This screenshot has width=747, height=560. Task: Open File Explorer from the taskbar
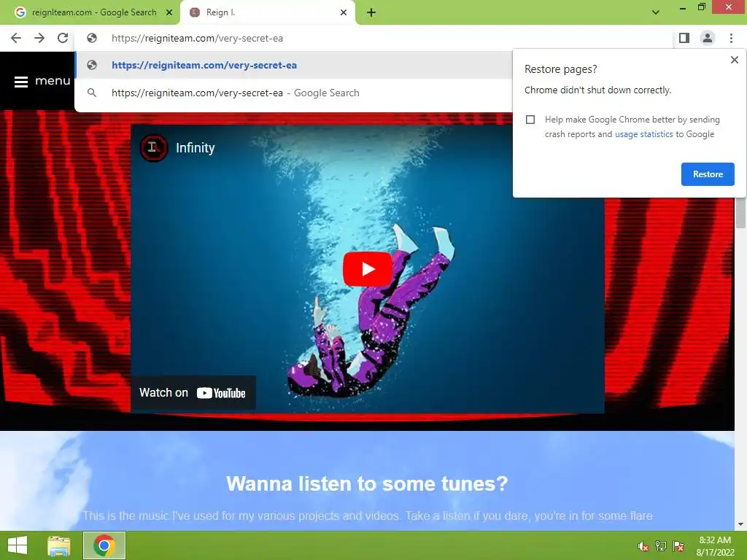(x=59, y=545)
